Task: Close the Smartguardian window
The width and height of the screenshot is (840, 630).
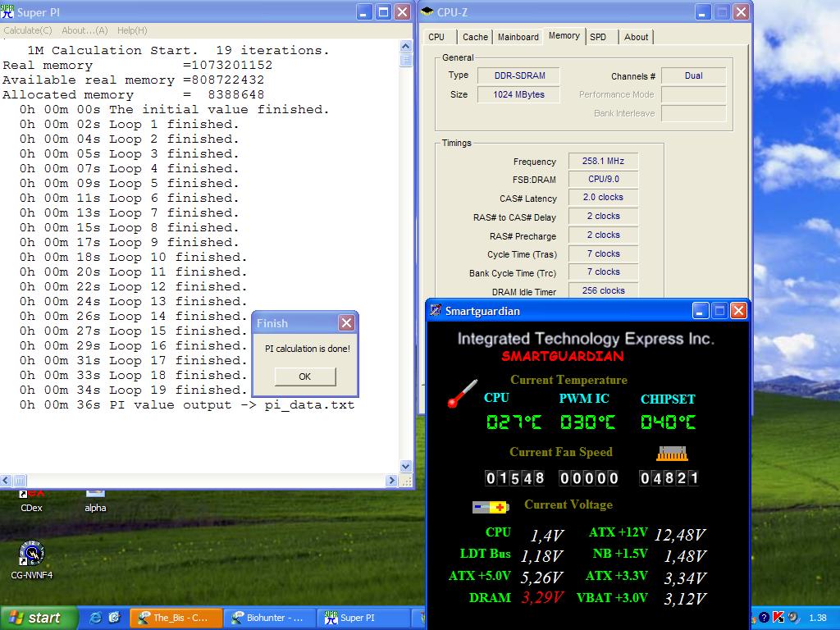Action: (x=738, y=311)
